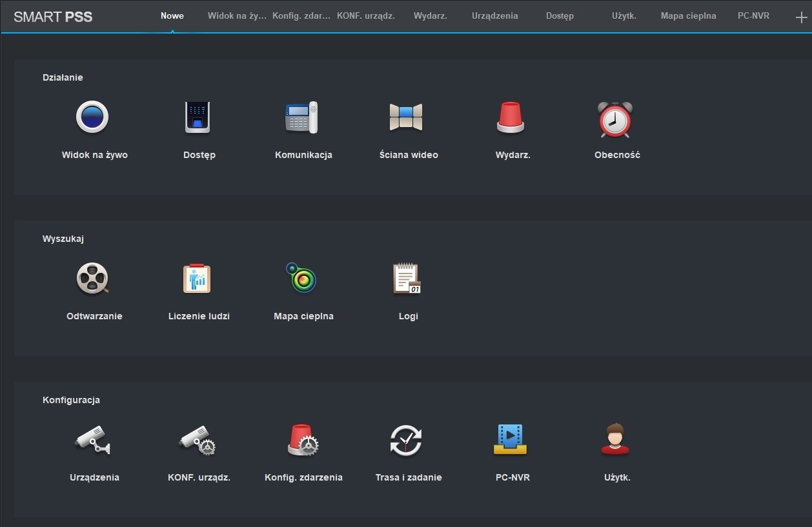Open the Widok na żywo live view icon
Screen dimensions: 812x527
click(92, 117)
